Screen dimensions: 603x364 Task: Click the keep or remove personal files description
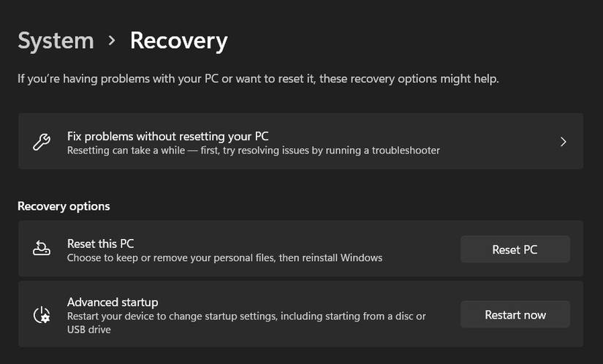click(224, 258)
